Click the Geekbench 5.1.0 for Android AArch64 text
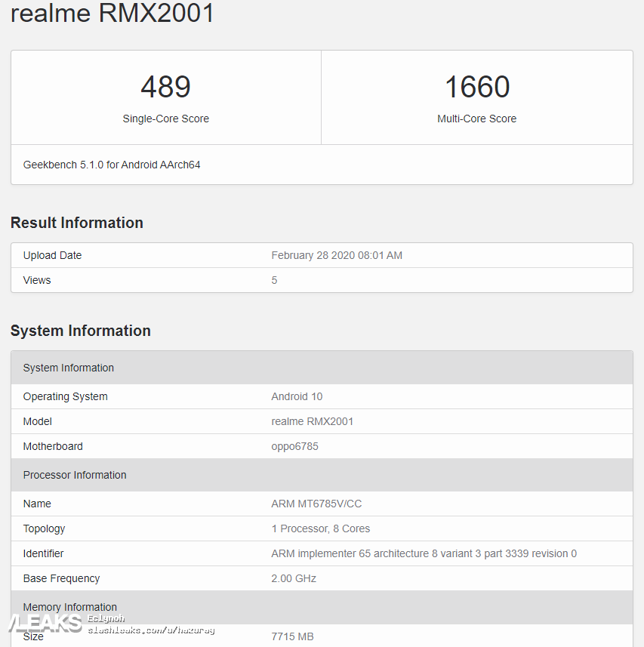 (112, 165)
